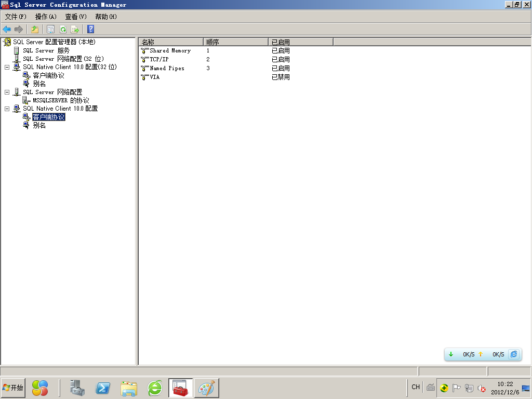Image resolution: width=532 pixels, height=399 pixels.
Task: Sort by 顺序 column header
Action: [x=236, y=42]
